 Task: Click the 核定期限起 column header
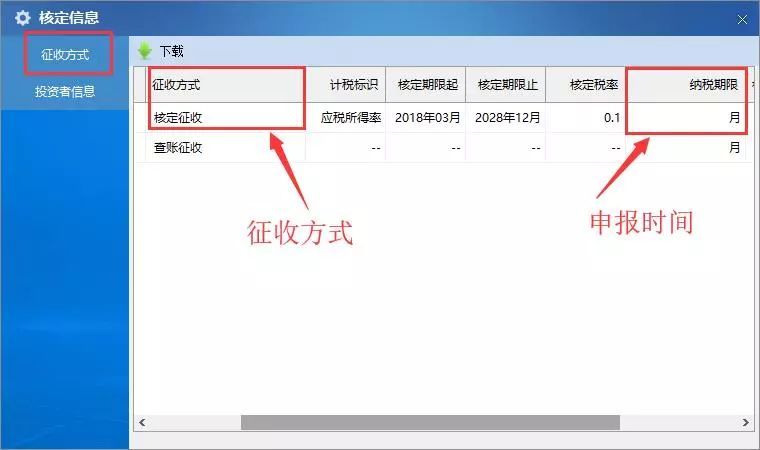[426, 85]
